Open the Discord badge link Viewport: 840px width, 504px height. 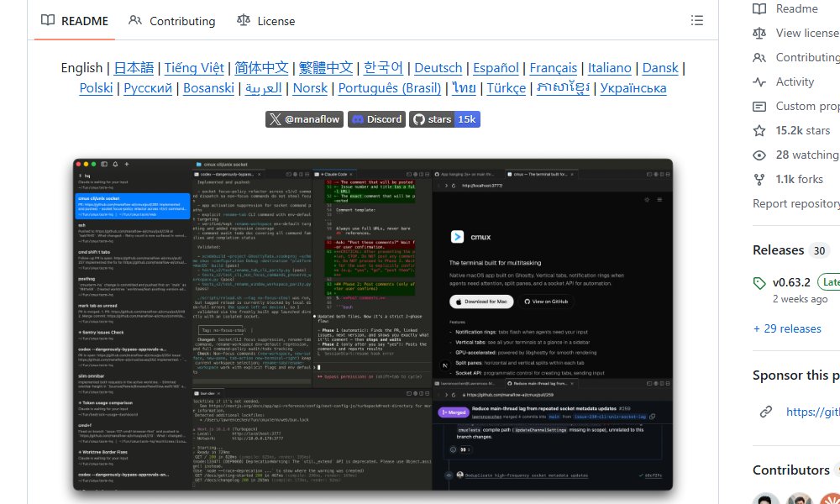point(375,119)
